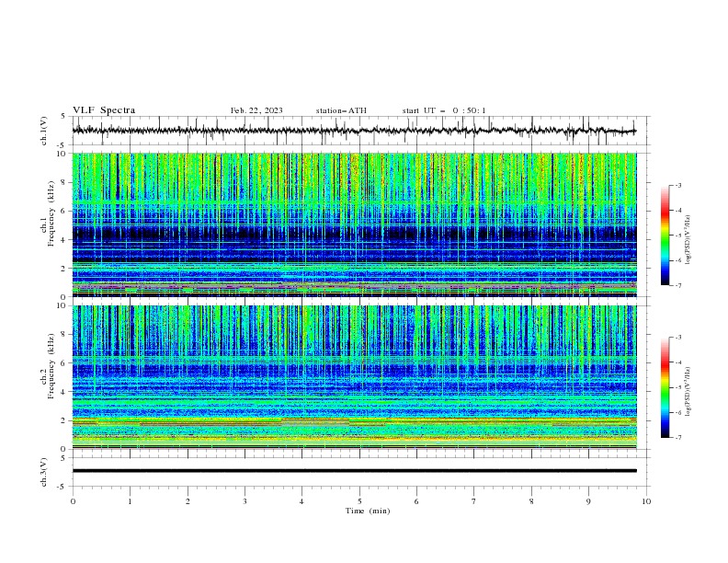Screen dimensions: 728x563
Task: Click the ch.1 spectrogram panel
Action: 355,224
